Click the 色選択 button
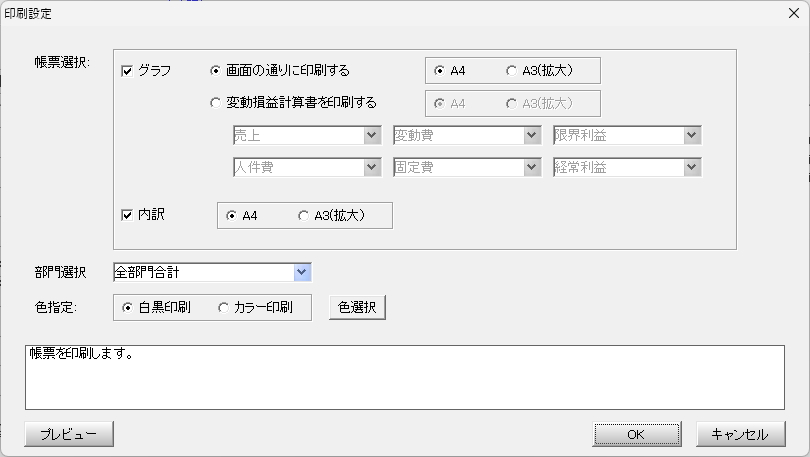 357,307
